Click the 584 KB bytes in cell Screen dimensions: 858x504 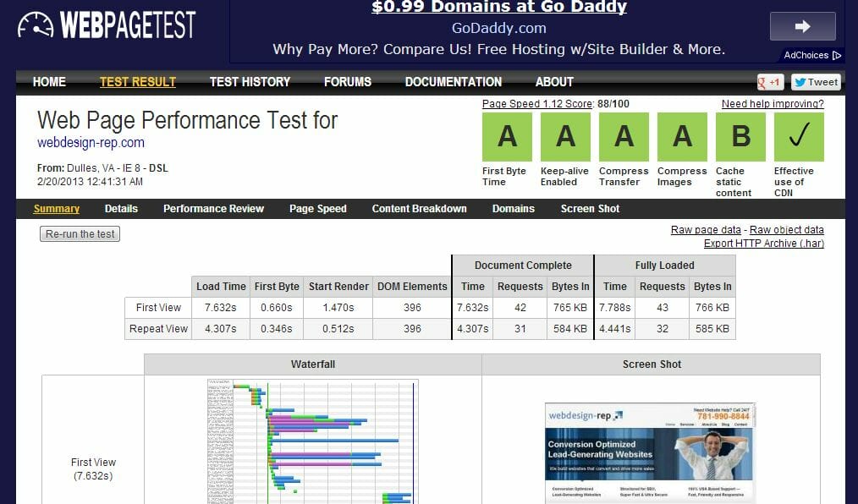(570, 329)
